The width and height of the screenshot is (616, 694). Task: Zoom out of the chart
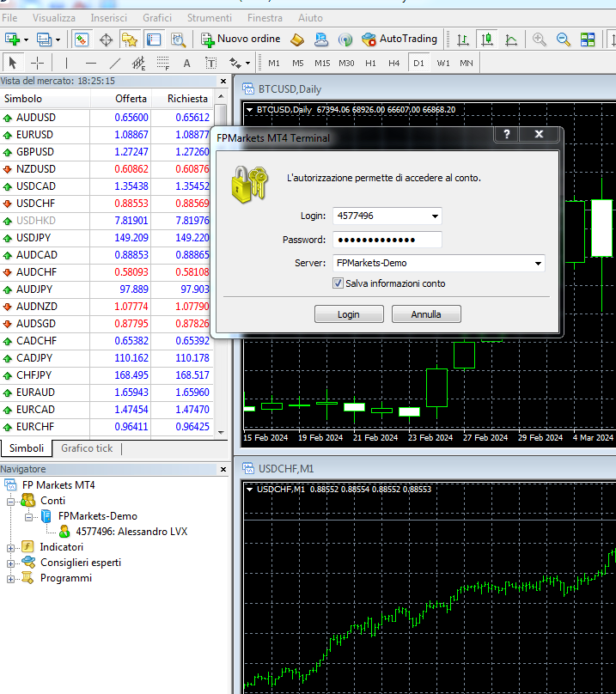coord(564,40)
